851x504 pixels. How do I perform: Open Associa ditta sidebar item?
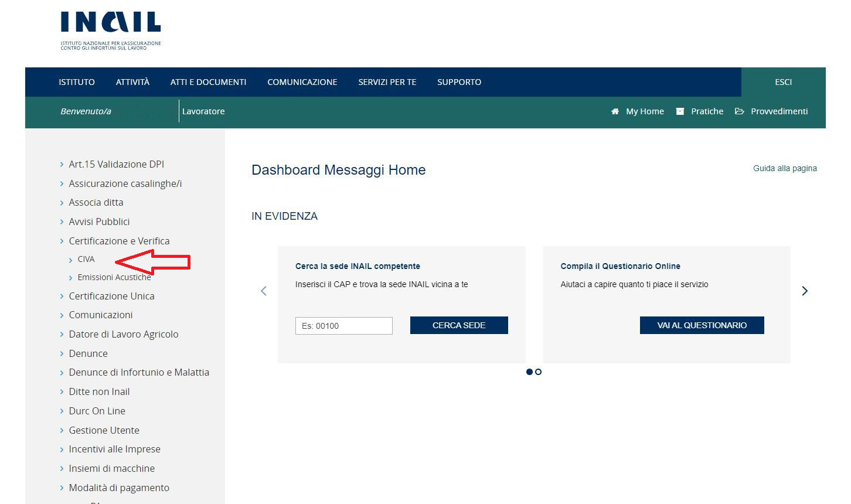[x=96, y=202]
